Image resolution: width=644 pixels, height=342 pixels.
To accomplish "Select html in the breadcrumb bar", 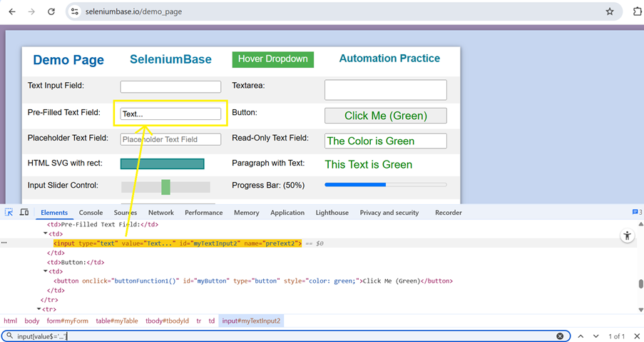I will (10, 321).
